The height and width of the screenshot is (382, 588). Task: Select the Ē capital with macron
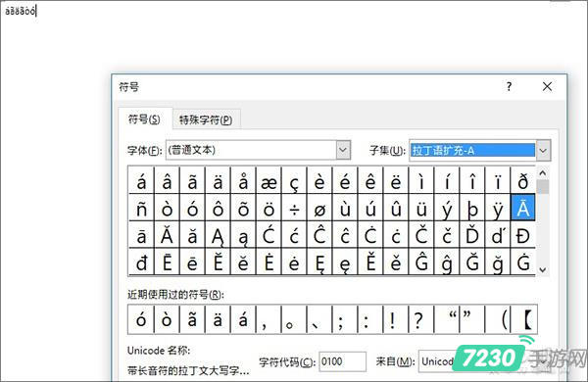[x=167, y=262]
